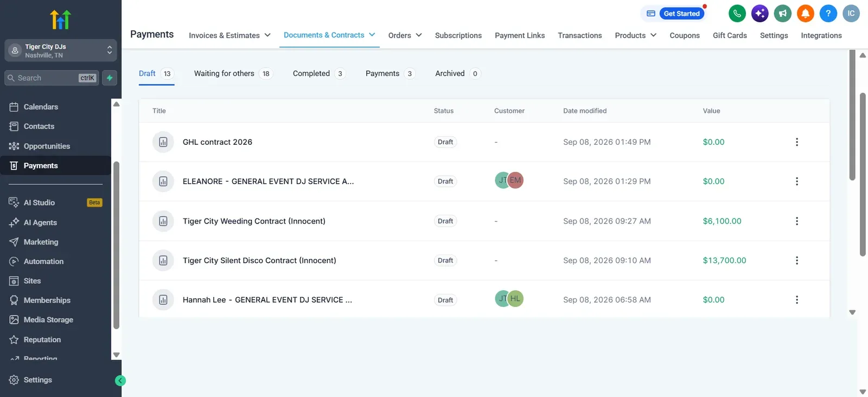Open three-dot menu for Tiger City Weeding Contract

(x=796, y=221)
